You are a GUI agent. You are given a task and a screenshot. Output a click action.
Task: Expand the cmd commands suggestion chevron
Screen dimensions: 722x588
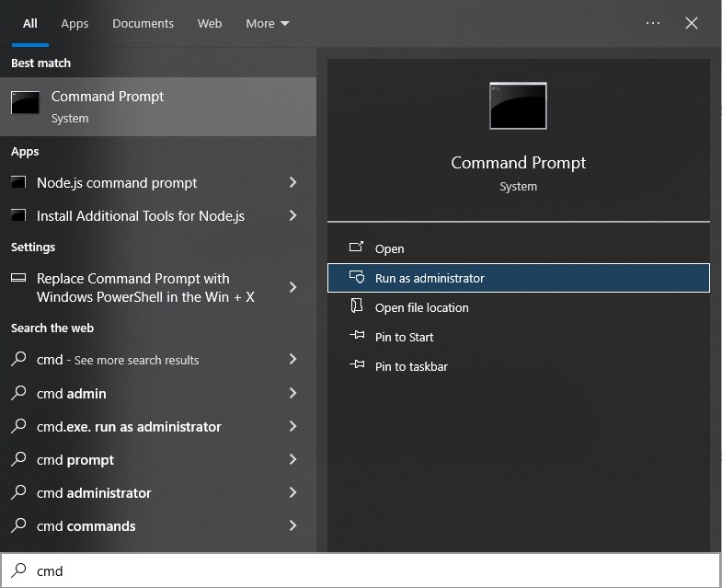click(292, 525)
